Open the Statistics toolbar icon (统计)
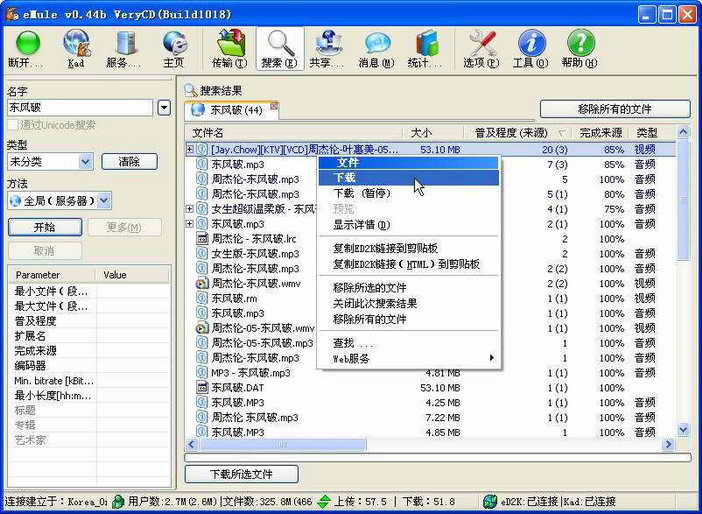This screenshot has width=702, height=514. 426,47
